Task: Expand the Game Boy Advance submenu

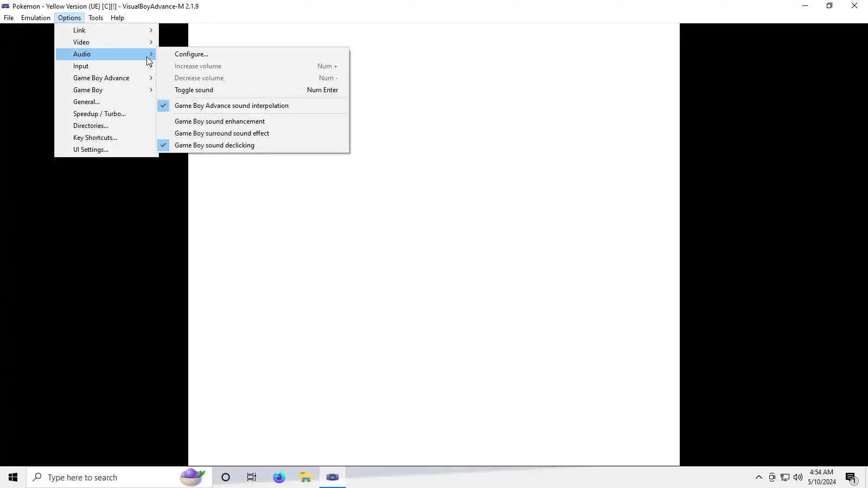Action: click(106, 78)
